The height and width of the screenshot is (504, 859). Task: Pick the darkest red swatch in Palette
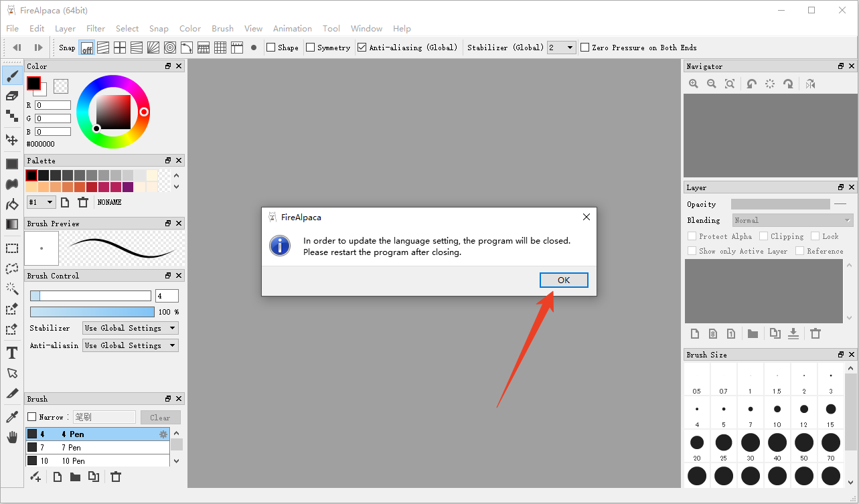pos(92,187)
